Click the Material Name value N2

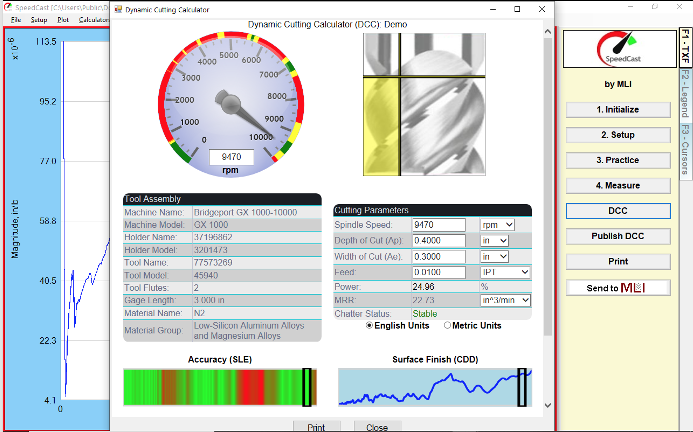[199, 313]
